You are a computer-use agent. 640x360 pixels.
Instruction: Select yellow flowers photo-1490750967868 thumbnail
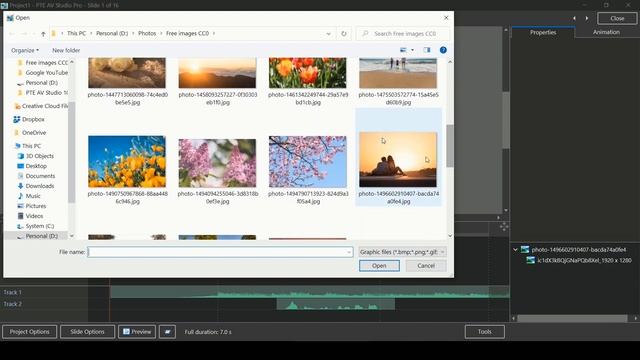pyautogui.click(x=127, y=162)
